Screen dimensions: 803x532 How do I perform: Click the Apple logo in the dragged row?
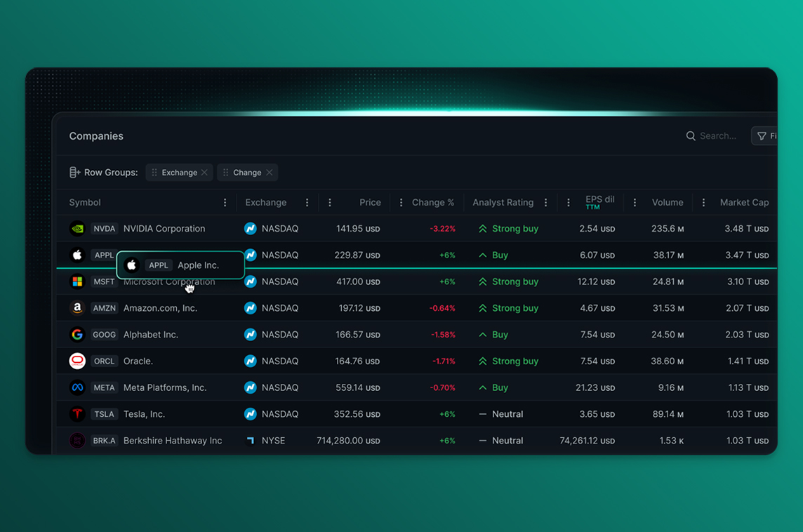coord(132,265)
